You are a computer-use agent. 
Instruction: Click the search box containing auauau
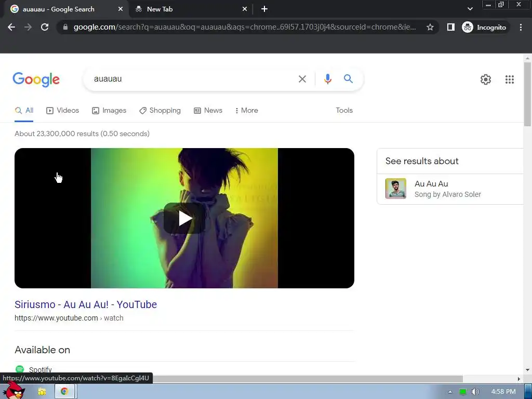coord(190,79)
